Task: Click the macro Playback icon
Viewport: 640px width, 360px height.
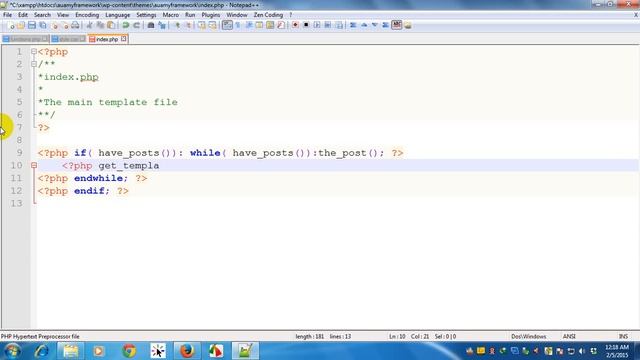Action: point(317,25)
